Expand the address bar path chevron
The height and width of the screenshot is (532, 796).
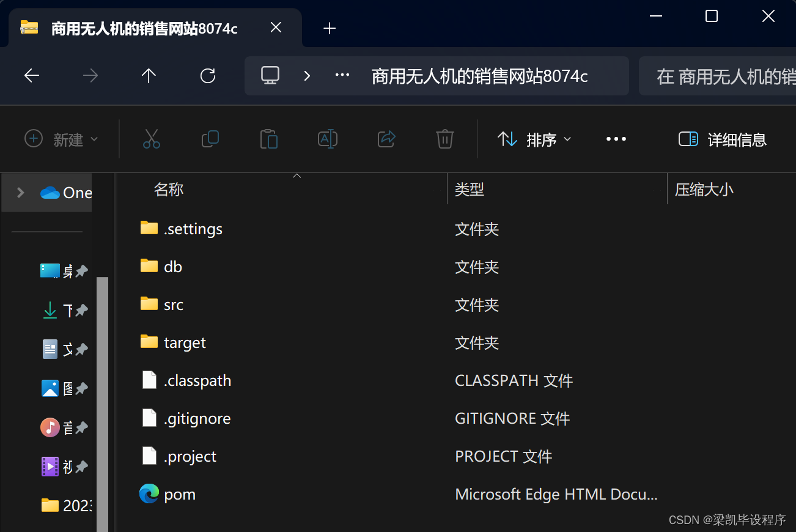(x=307, y=76)
